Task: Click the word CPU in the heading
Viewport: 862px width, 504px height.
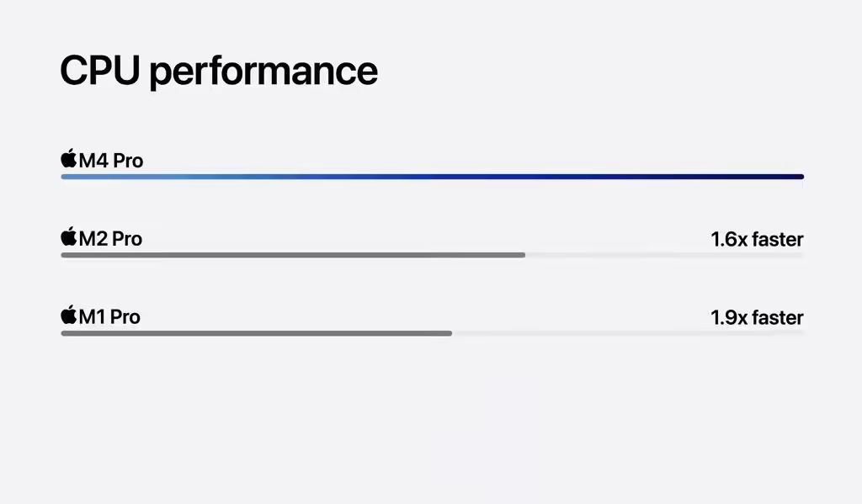Action: tap(100, 70)
